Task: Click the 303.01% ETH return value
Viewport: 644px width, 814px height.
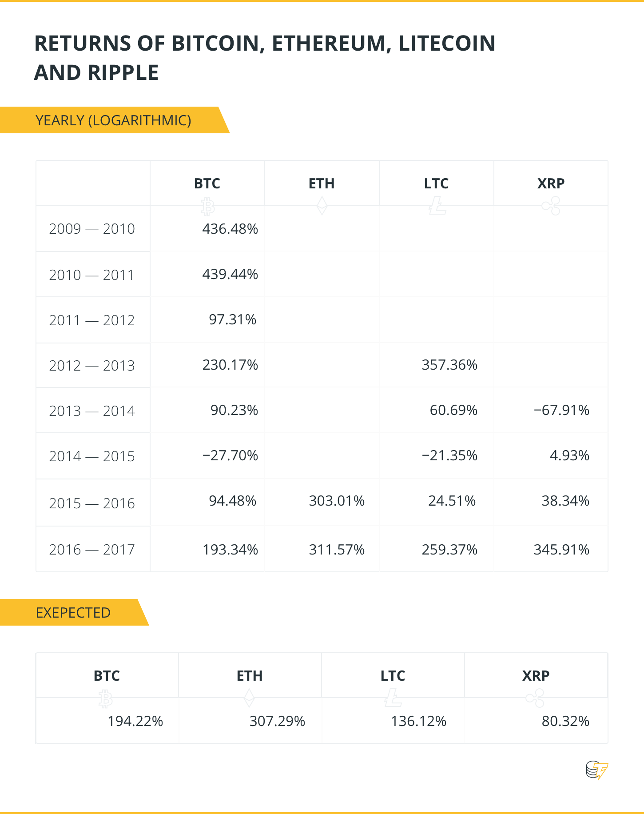Action: point(337,501)
